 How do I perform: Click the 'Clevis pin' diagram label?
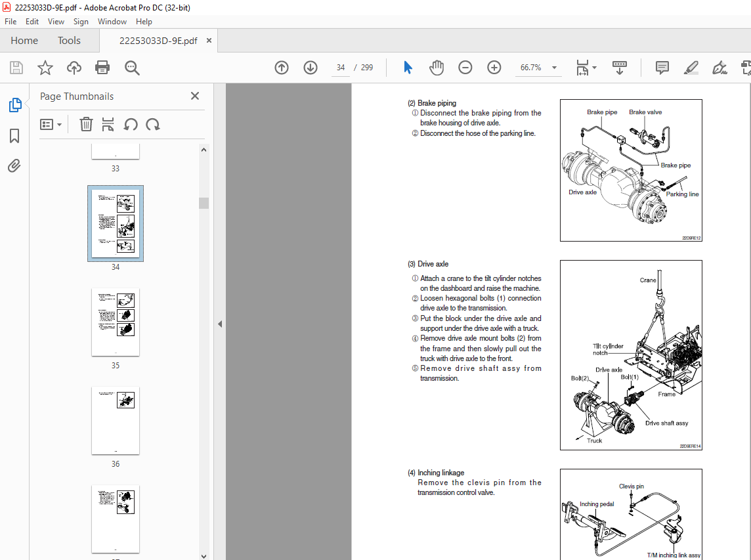pyautogui.click(x=632, y=486)
